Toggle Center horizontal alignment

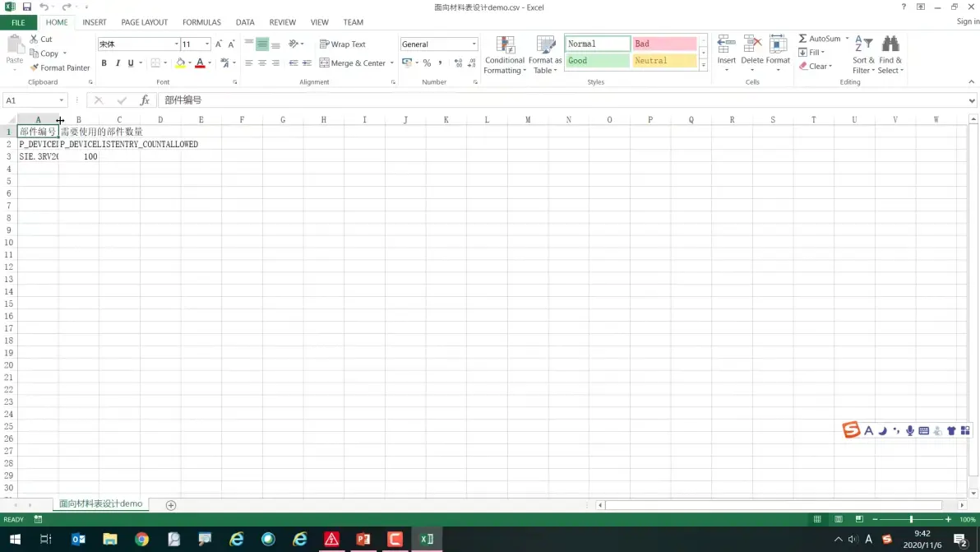click(262, 63)
